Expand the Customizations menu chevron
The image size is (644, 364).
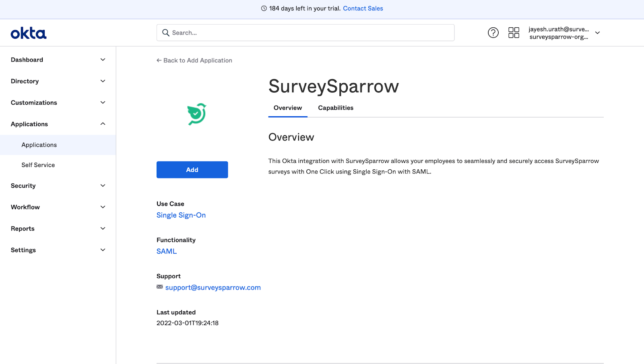coord(103,103)
